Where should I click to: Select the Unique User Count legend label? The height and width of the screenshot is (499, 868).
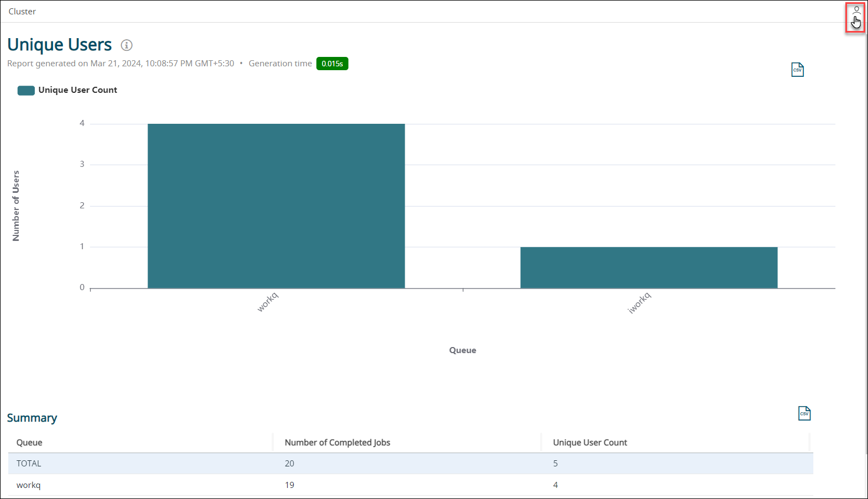(x=78, y=90)
